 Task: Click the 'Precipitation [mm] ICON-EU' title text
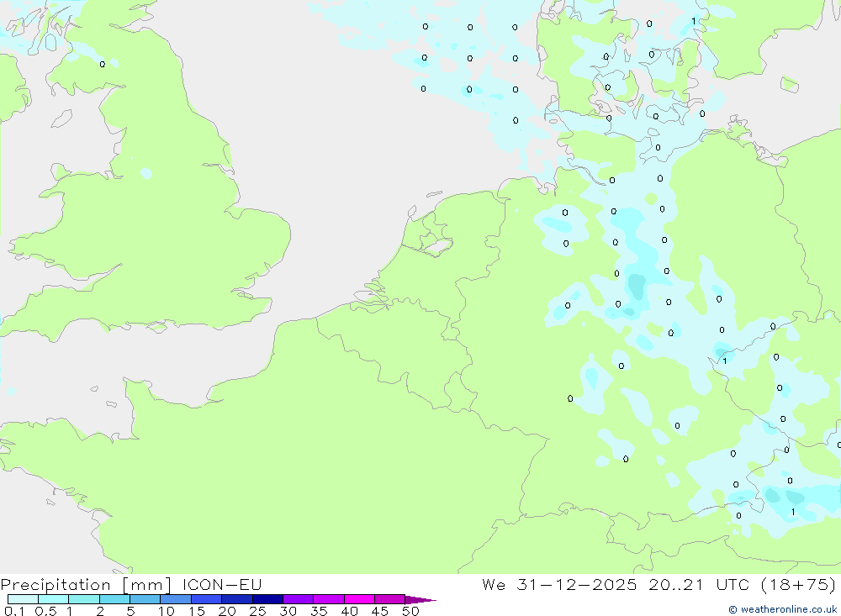pos(131,584)
